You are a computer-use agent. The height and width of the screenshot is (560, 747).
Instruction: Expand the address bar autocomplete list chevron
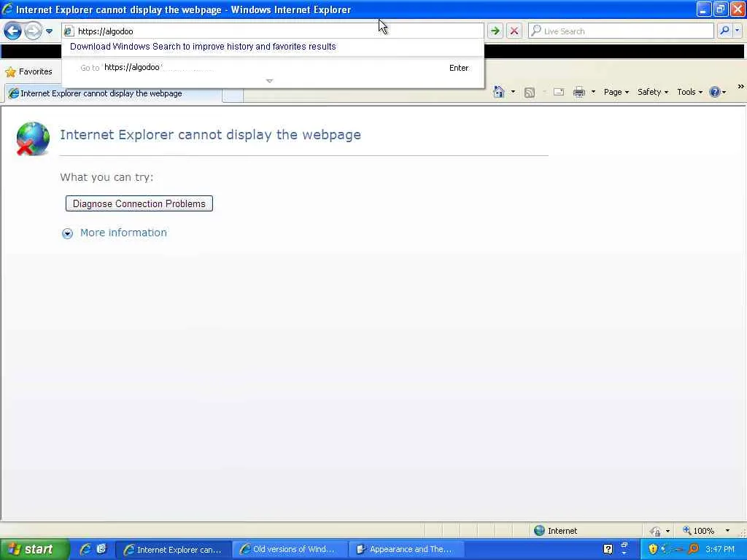tap(270, 81)
